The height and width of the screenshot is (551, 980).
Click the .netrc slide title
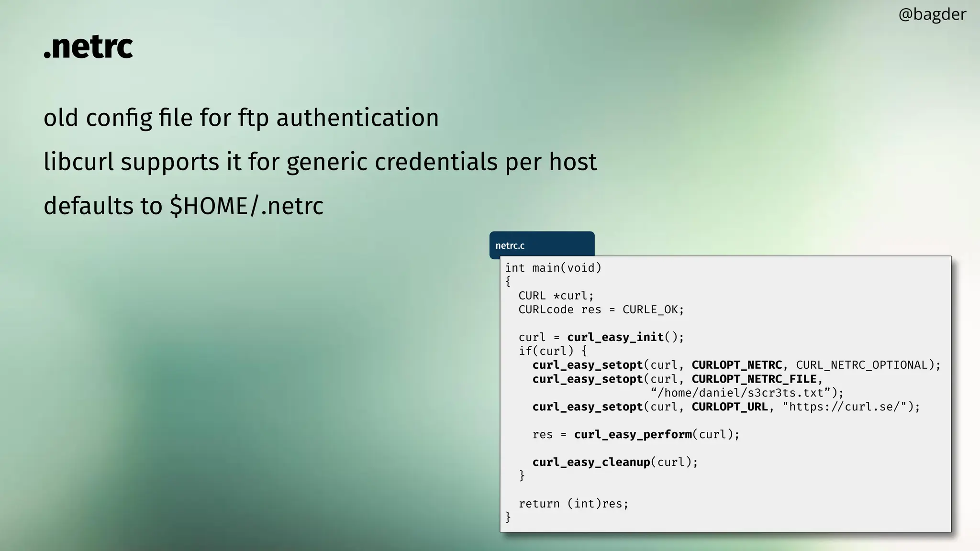(x=88, y=47)
